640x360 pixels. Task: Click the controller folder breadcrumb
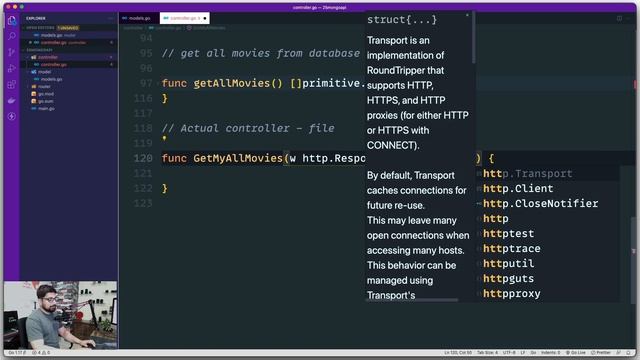(133, 28)
